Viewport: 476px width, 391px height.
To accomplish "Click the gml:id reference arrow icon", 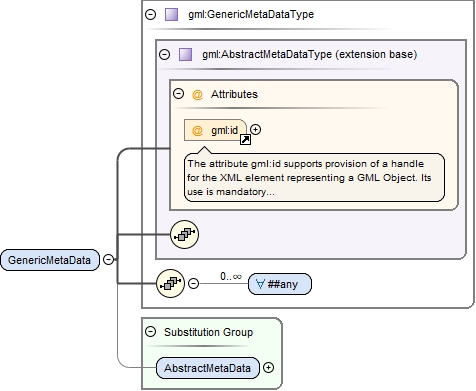I will [x=245, y=139].
